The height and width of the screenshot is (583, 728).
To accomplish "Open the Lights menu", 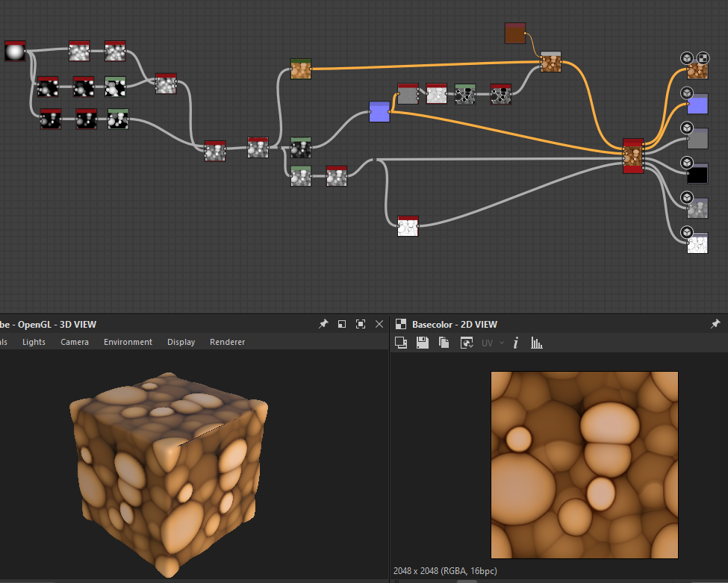I will (x=34, y=342).
